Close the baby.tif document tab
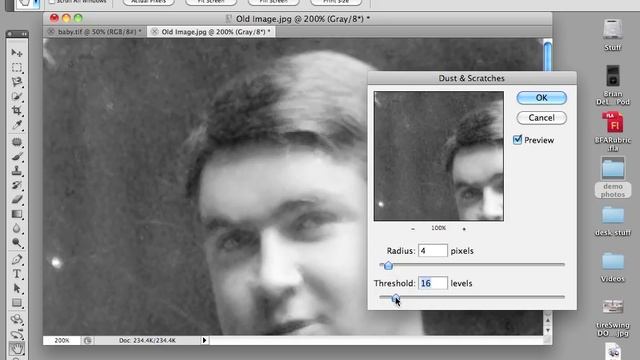Viewport: 640px width, 360px height. [51, 31]
